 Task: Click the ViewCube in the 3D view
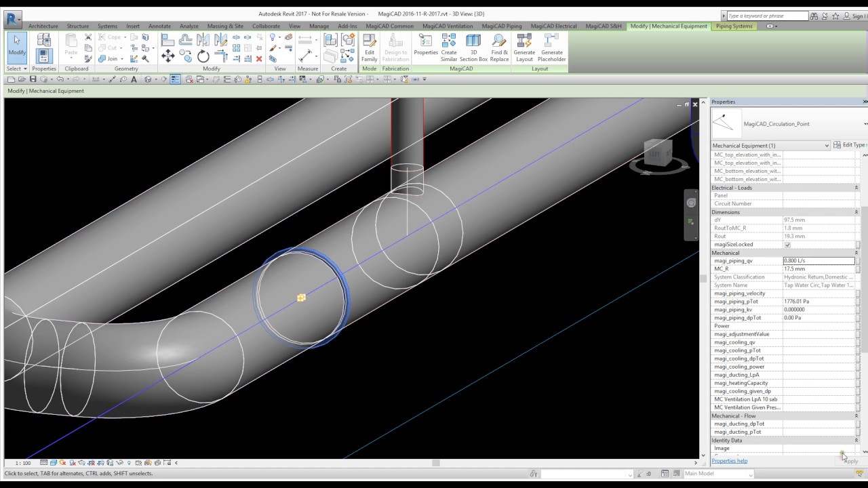pyautogui.click(x=656, y=155)
